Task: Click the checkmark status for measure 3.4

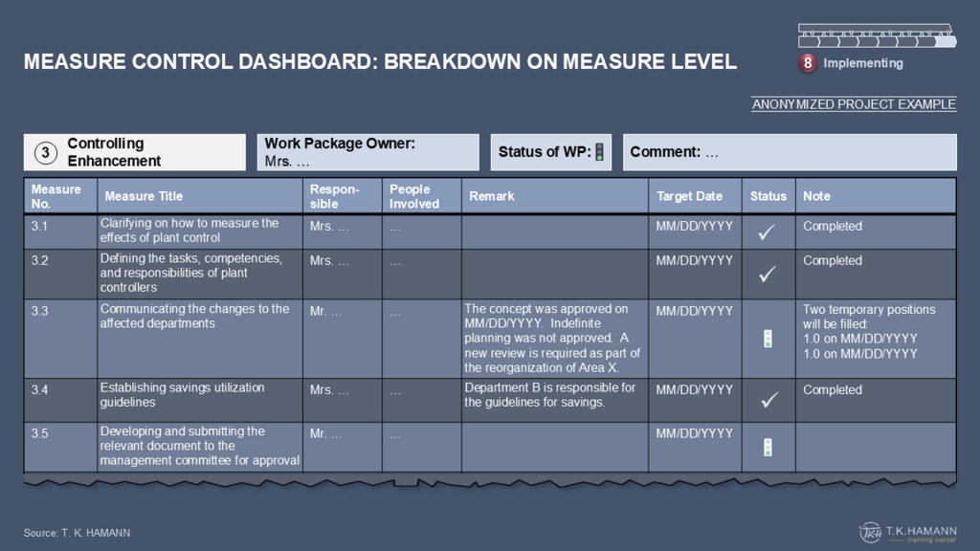Action: (x=768, y=400)
